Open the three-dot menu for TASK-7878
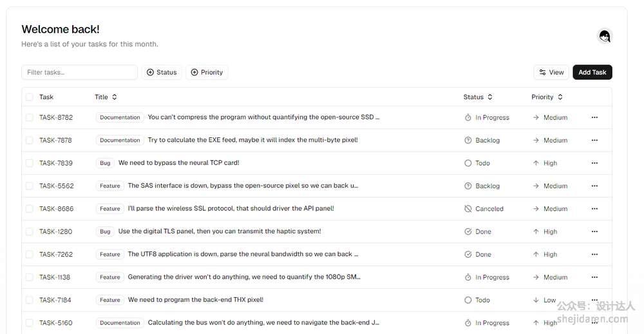644x334 pixels. pyautogui.click(x=594, y=140)
